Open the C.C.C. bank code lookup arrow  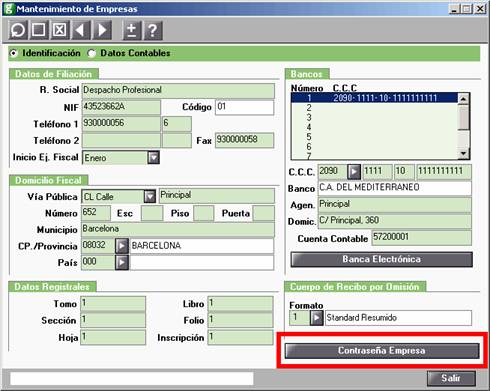(x=354, y=172)
